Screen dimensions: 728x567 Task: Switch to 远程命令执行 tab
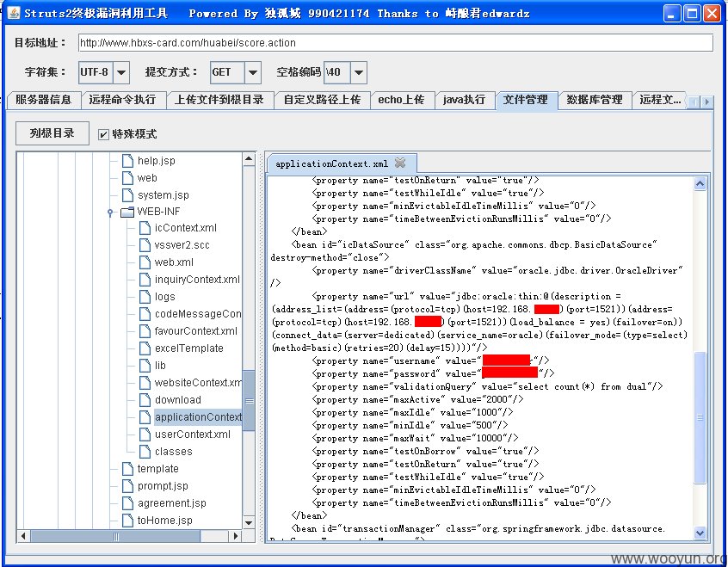[122, 100]
